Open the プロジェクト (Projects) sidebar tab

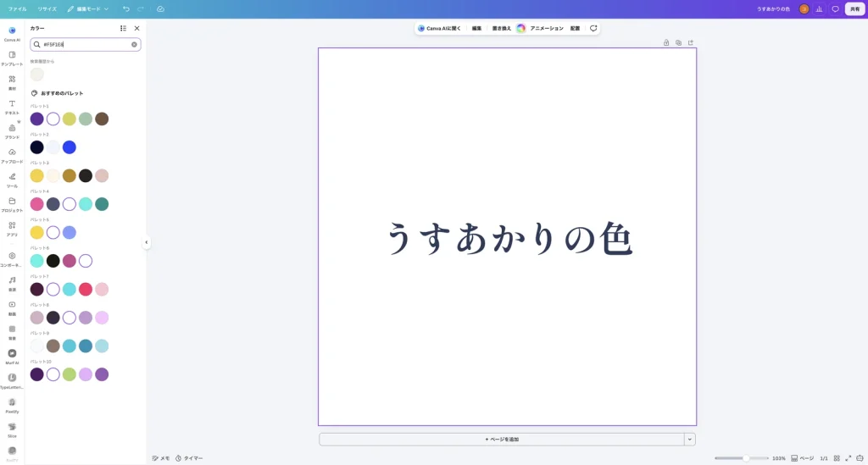pyautogui.click(x=12, y=204)
